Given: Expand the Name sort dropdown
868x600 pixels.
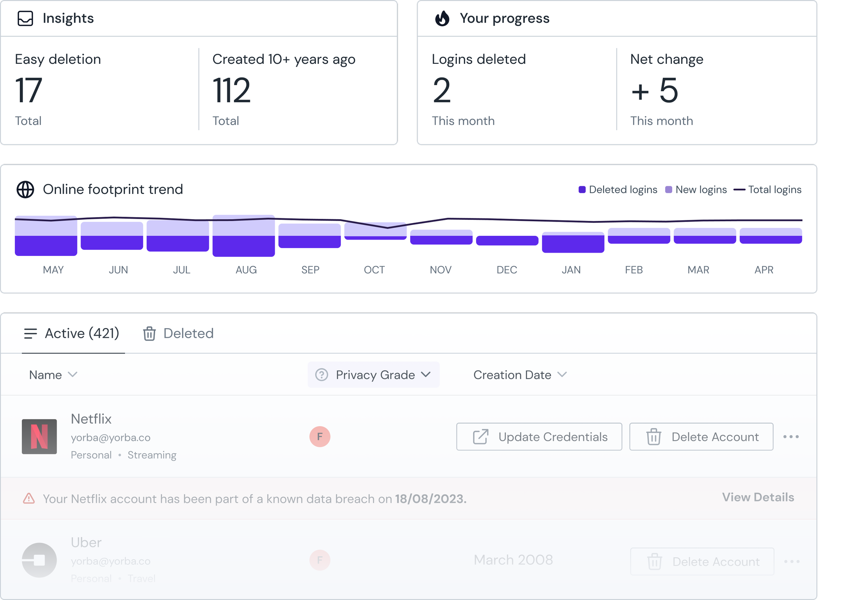Looking at the screenshot, I should pyautogui.click(x=53, y=375).
